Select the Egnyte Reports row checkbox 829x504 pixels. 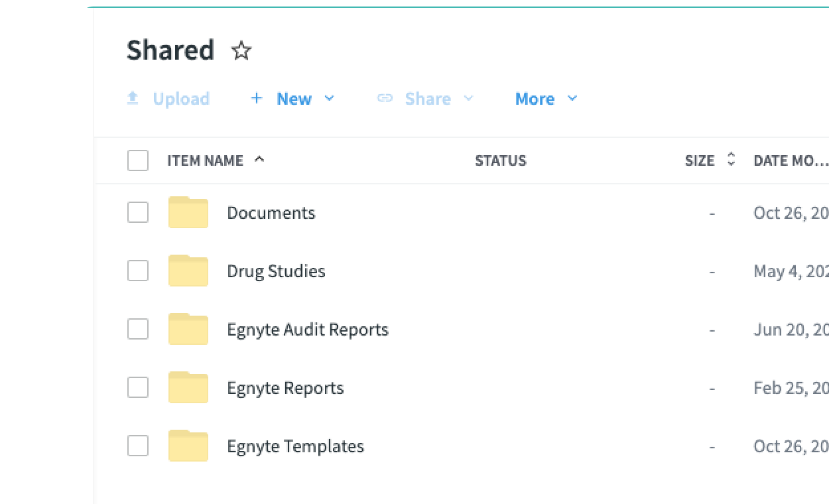(138, 388)
